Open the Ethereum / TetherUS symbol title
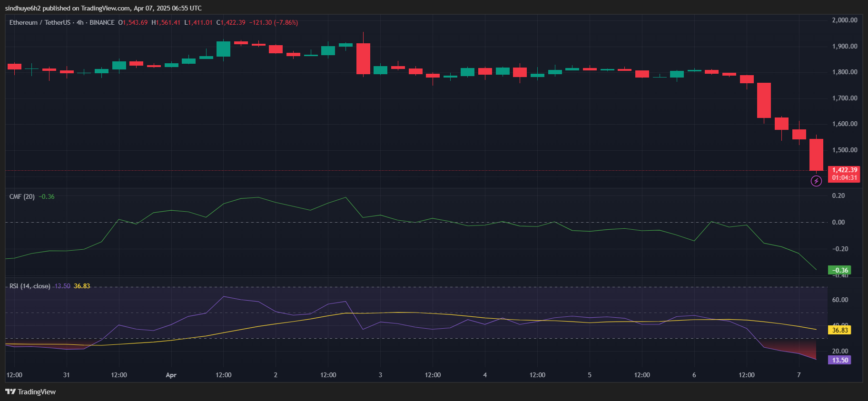Screen dimensions: 868x401 click(39, 22)
